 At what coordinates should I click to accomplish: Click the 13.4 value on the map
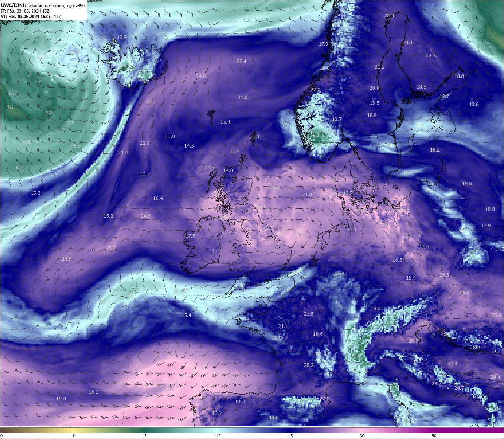424,247
